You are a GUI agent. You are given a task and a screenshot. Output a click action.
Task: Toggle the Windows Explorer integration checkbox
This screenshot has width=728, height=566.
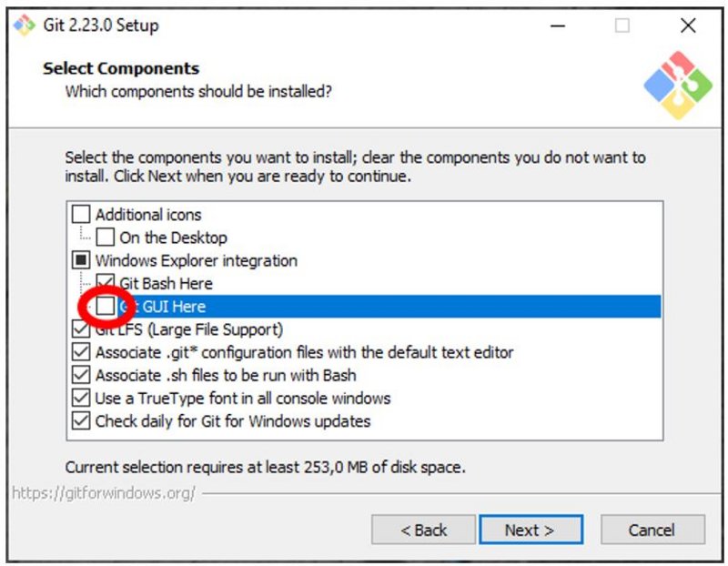click(x=81, y=260)
